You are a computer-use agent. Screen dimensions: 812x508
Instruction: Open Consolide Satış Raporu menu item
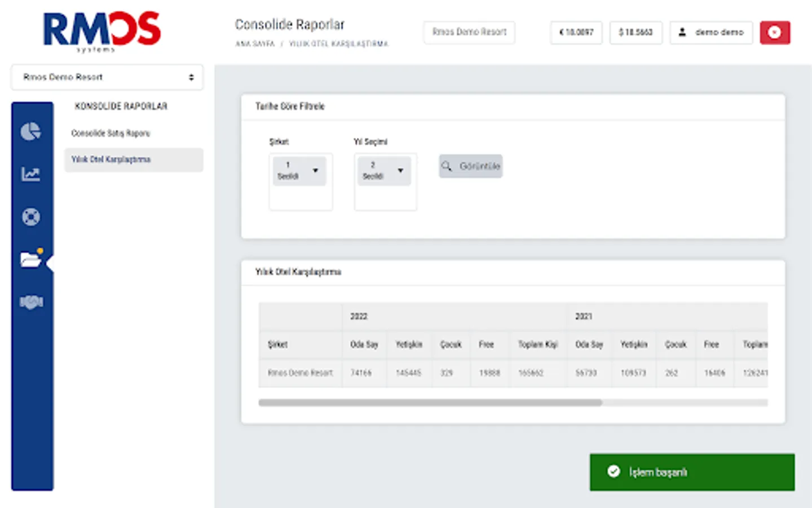[x=111, y=133]
